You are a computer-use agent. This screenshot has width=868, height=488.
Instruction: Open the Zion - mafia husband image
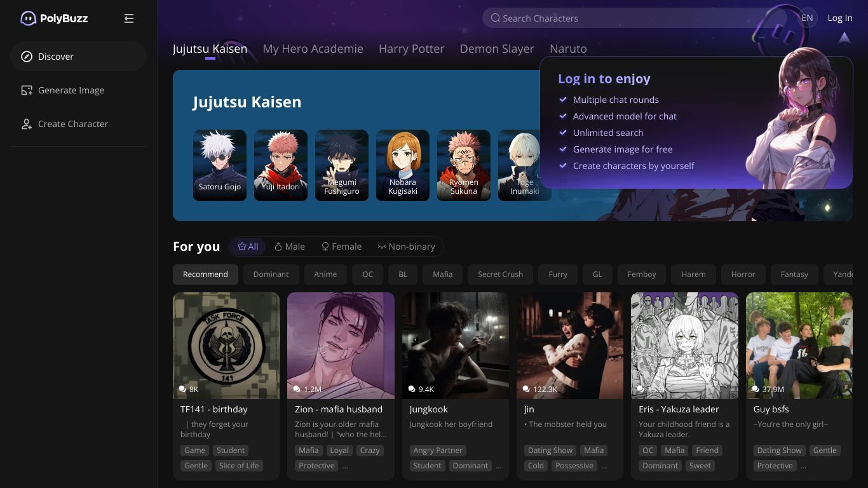point(341,346)
